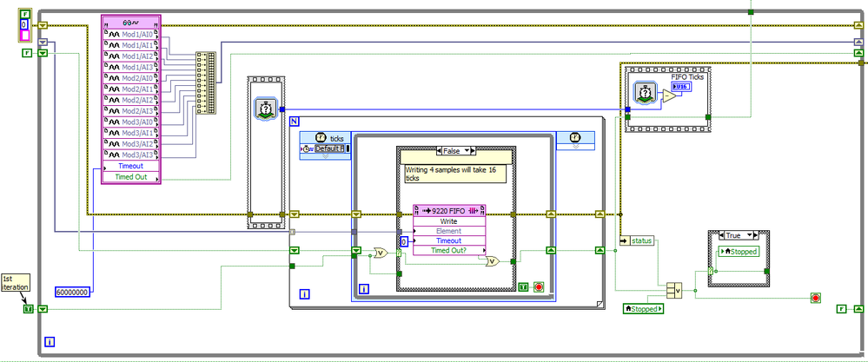Click the timed loop iteration terminal i
The image size is (868, 362).
pos(364,288)
